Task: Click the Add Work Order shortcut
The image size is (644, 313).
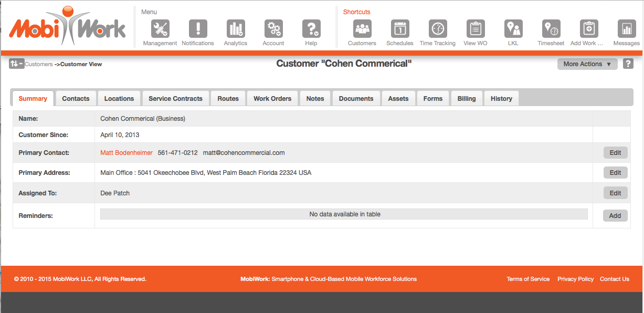Action: tap(589, 28)
